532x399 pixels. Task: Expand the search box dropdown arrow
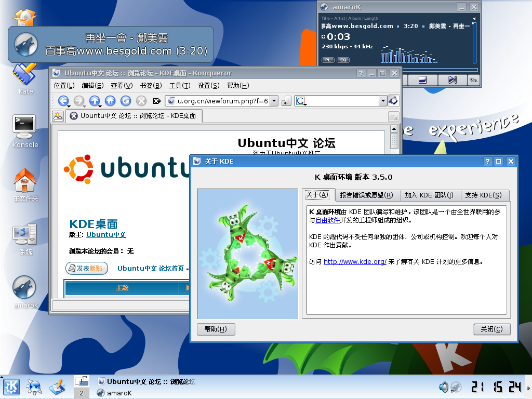(x=383, y=101)
